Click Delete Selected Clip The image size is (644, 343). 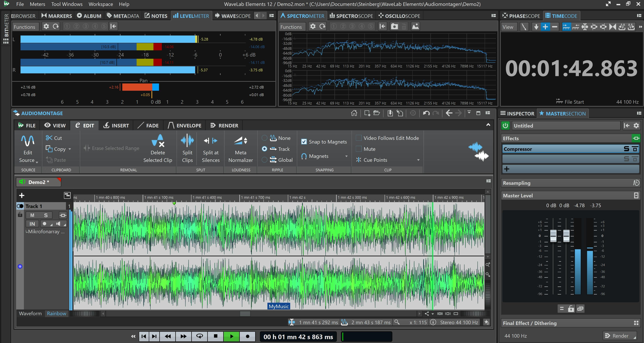click(x=158, y=148)
